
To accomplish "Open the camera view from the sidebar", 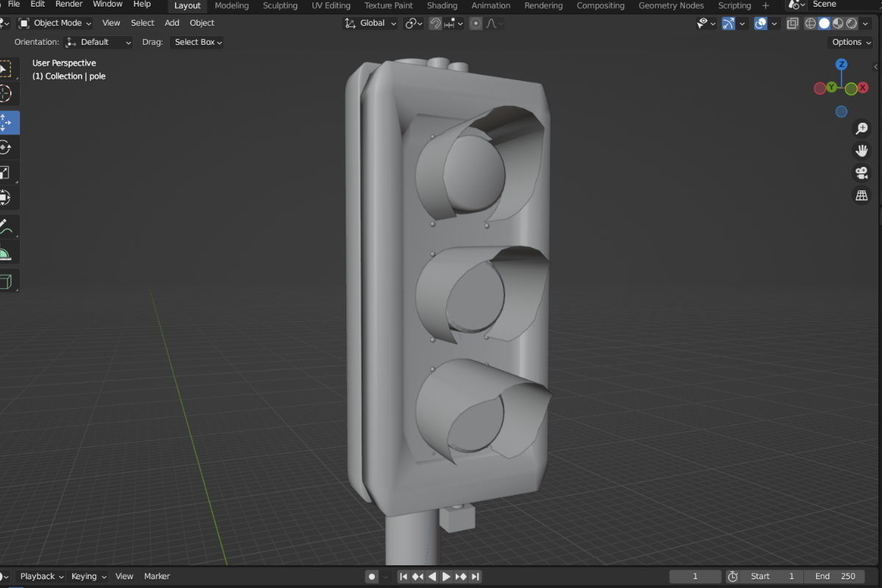I will coord(861,173).
